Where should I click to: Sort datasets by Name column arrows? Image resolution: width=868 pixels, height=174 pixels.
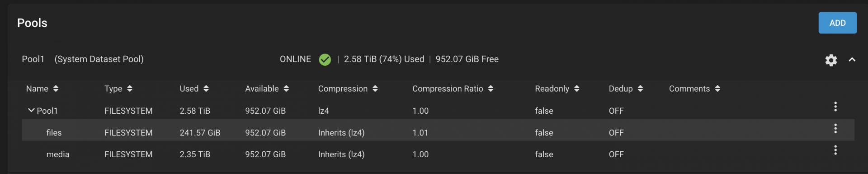click(x=56, y=89)
